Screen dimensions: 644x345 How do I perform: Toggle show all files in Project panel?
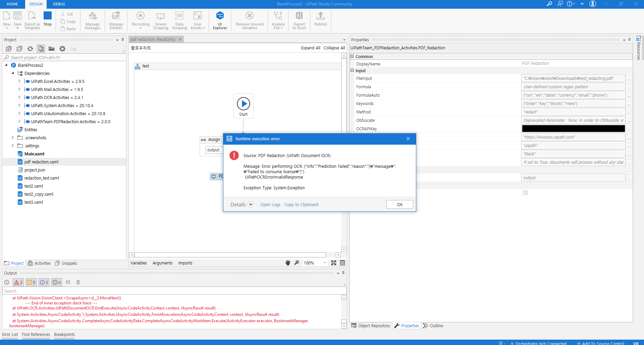pos(41,49)
